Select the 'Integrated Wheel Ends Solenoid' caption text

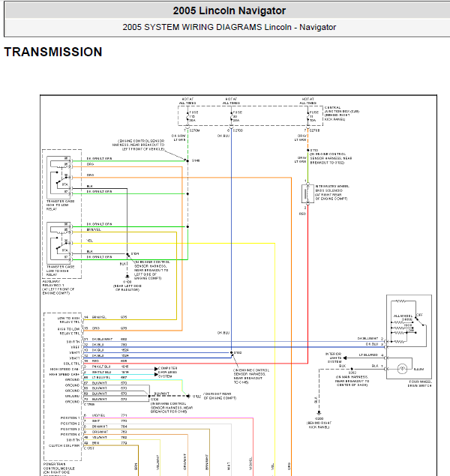[332, 193]
